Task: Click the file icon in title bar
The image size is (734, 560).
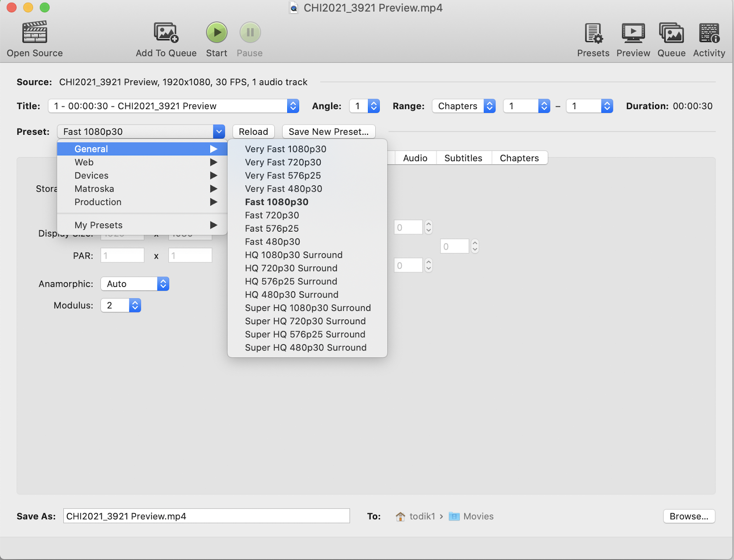Action: coord(294,8)
